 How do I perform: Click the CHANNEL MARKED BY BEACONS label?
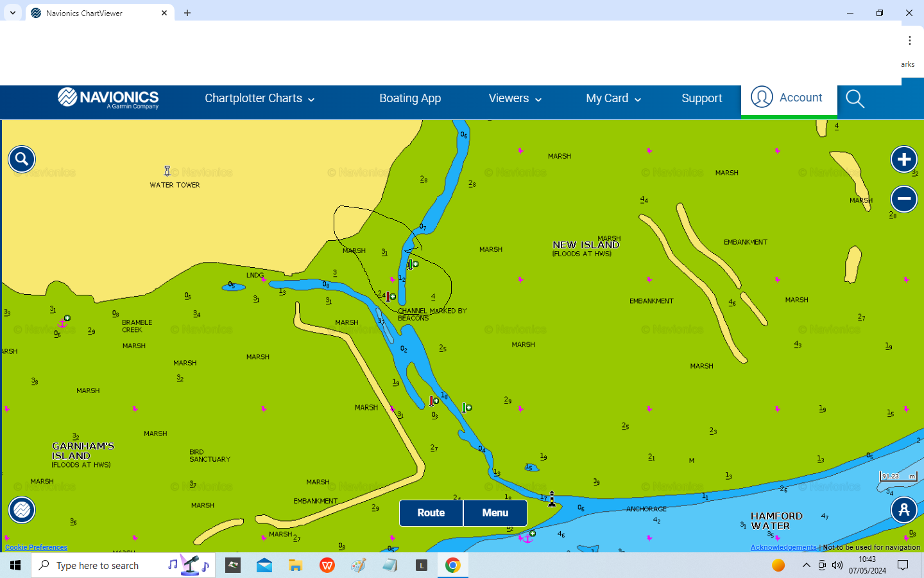tap(432, 314)
